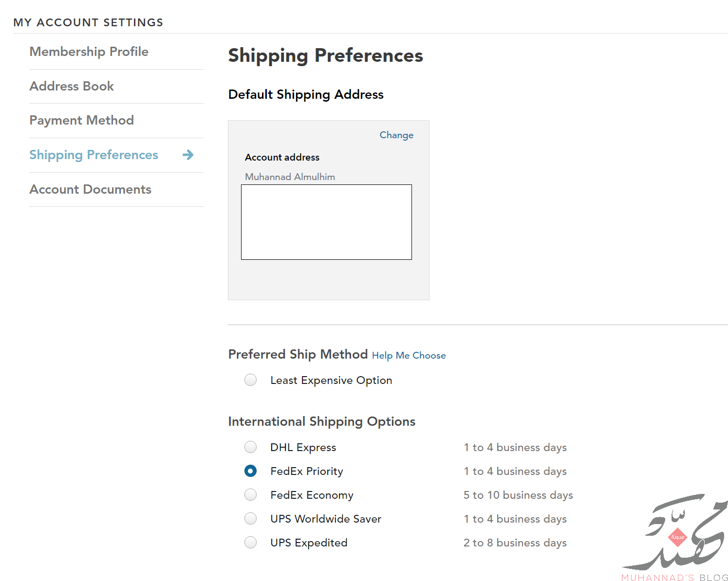Click the arrow icon beside Shipping Preferences

pyautogui.click(x=188, y=155)
